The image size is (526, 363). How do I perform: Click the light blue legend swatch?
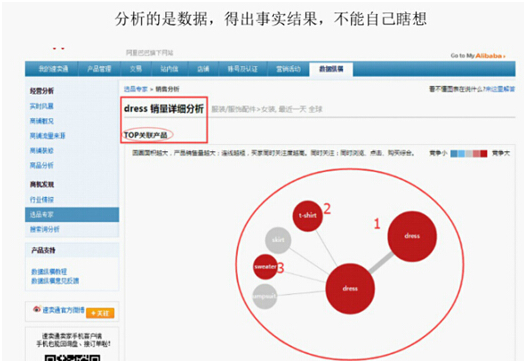(461, 154)
